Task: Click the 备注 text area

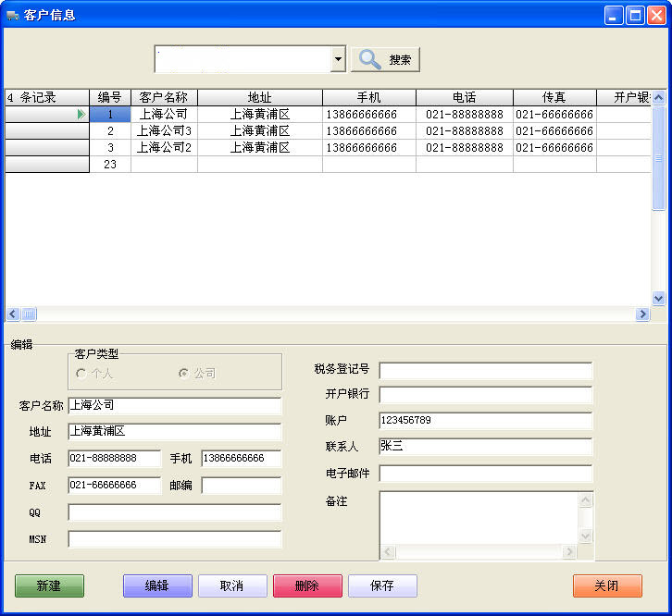Action: pyautogui.click(x=479, y=518)
